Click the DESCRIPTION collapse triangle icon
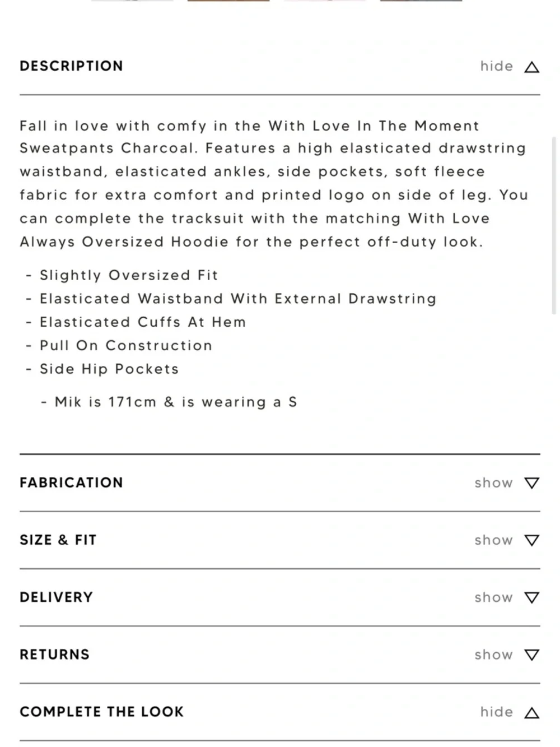The image size is (560, 747). 531,67
